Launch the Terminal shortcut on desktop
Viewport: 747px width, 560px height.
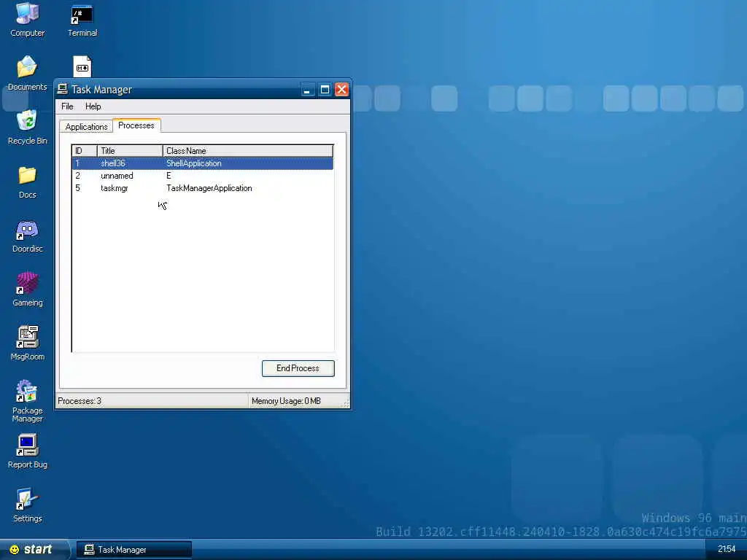pos(82,20)
